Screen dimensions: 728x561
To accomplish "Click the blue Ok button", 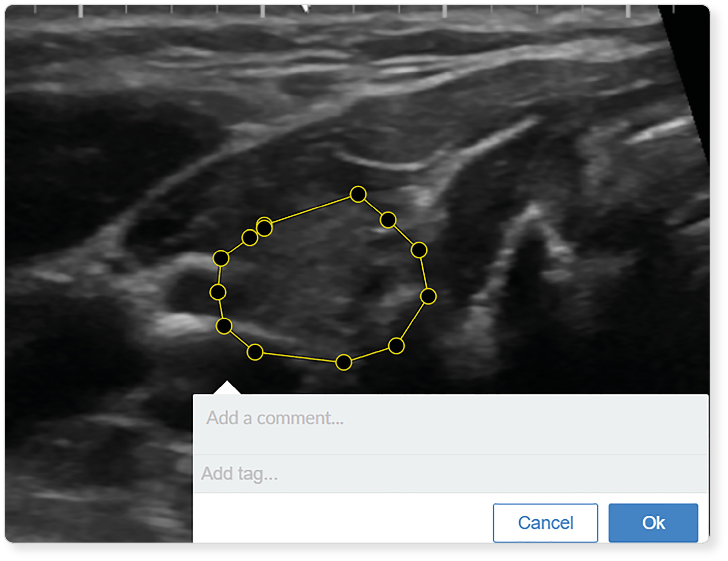I will [x=653, y=523].
